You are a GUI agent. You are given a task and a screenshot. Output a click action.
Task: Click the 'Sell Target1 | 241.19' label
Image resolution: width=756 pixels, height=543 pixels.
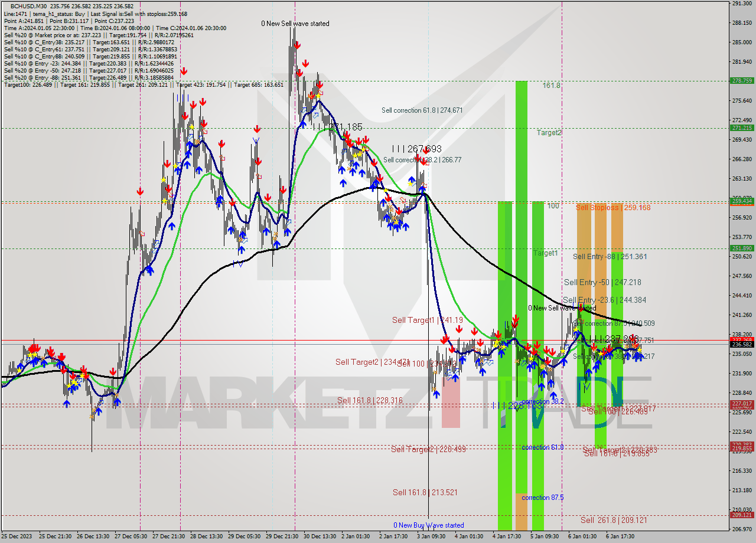click(428, 320)
